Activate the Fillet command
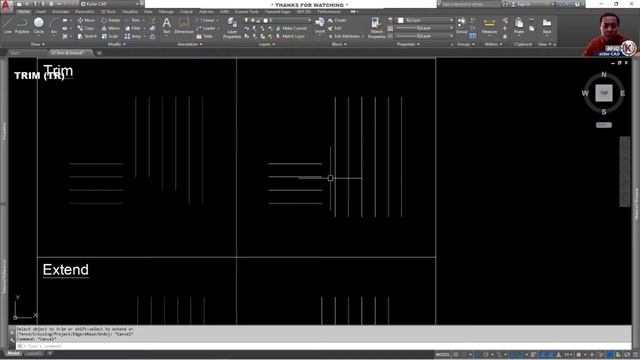 (133, 28)
